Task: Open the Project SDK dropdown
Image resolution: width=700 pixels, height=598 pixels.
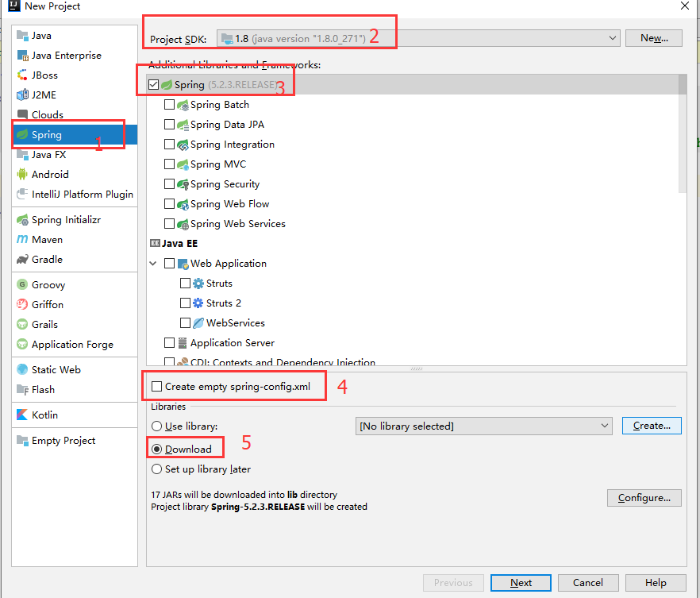Action: tap(418, 38)
